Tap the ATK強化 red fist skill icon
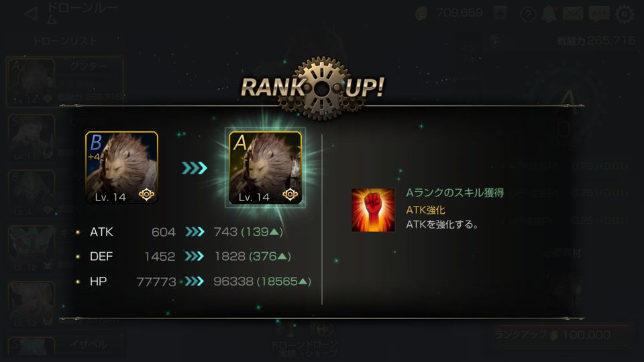This screenshot has width=644, height=362. [373, 210]
